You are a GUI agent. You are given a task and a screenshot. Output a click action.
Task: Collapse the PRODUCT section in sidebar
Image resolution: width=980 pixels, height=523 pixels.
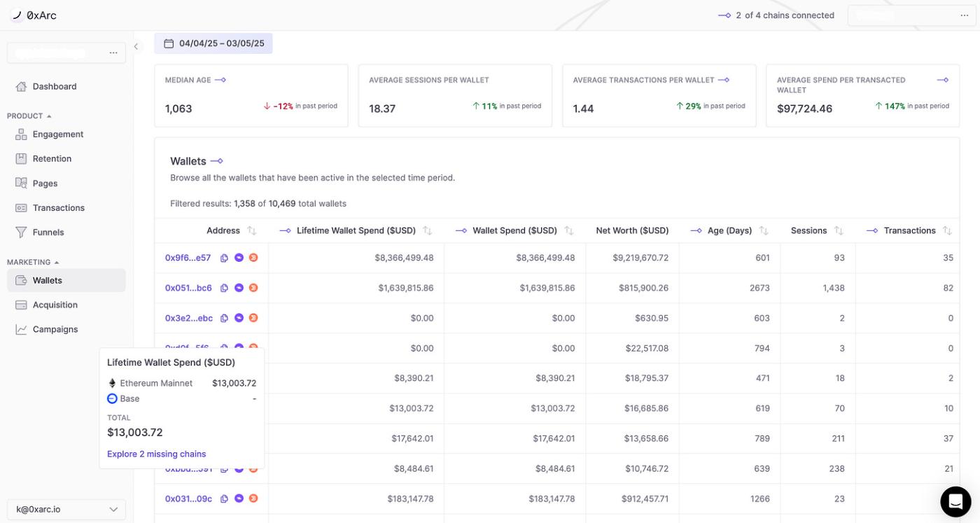click(x=49, y=116)
